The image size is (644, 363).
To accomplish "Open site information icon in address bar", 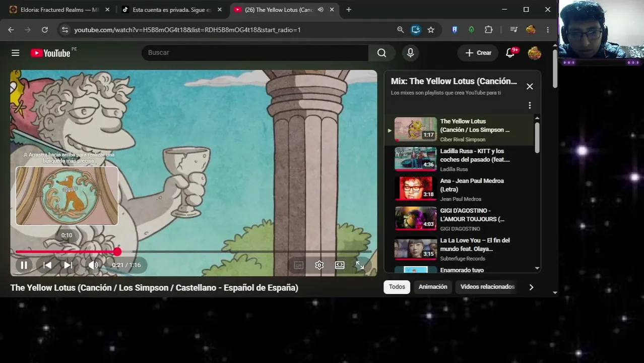I will 65,30.
